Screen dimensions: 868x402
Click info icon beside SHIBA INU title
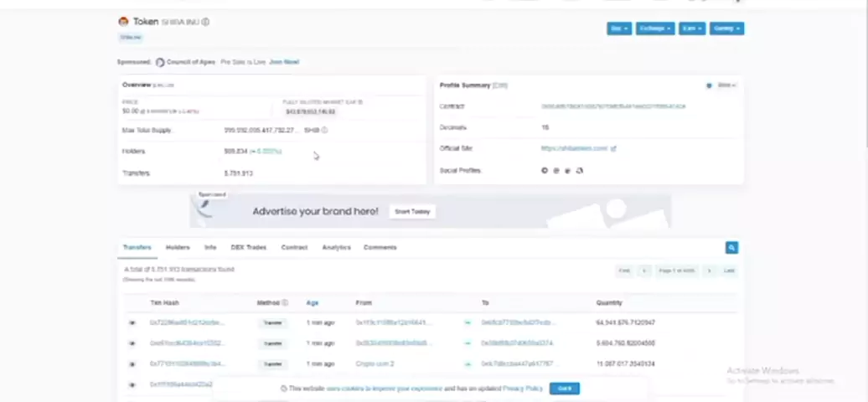point(206,23)
